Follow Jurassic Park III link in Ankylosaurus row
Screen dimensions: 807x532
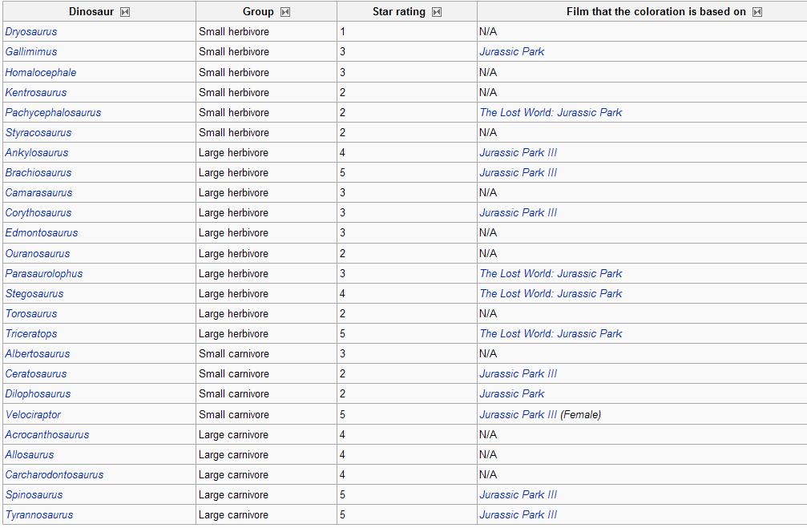pos(518,153)
